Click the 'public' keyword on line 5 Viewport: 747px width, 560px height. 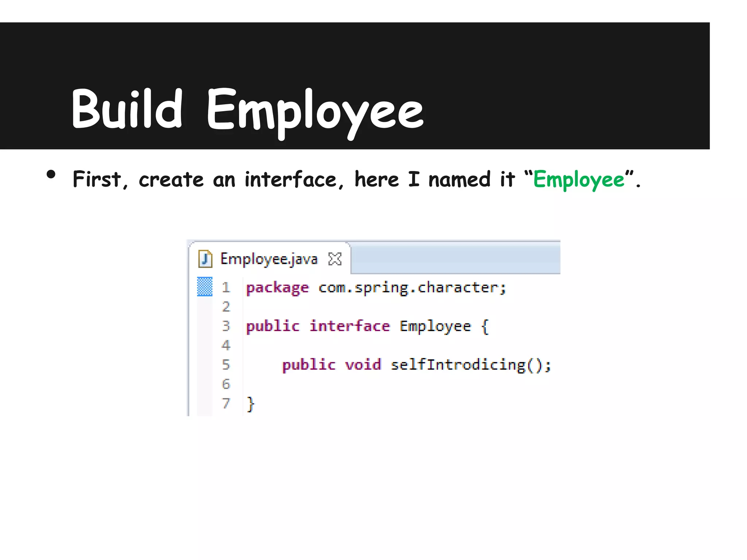309,365
